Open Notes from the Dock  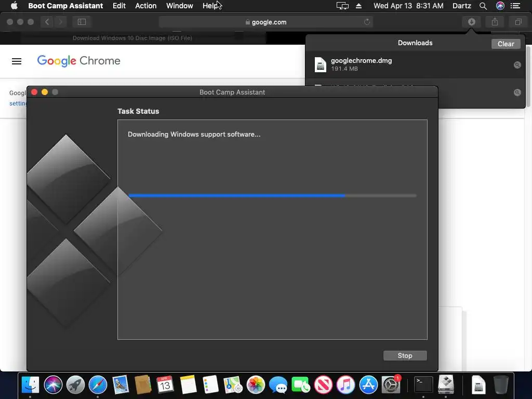coord(188,385)
